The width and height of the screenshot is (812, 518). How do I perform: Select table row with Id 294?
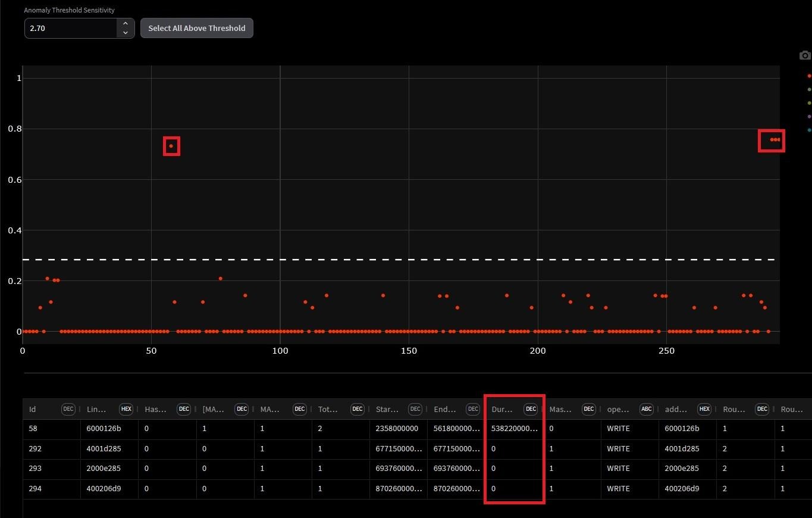418,489
